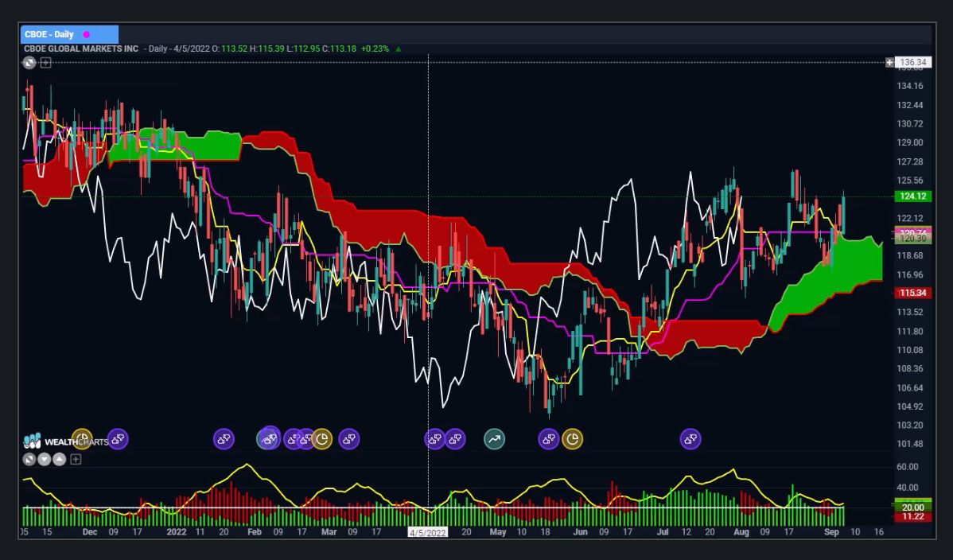This screenshot has width=953, height=560.
Task: Open the purple ratings marker above July 12
Action: pyautogui.click(x=690, y=438)
